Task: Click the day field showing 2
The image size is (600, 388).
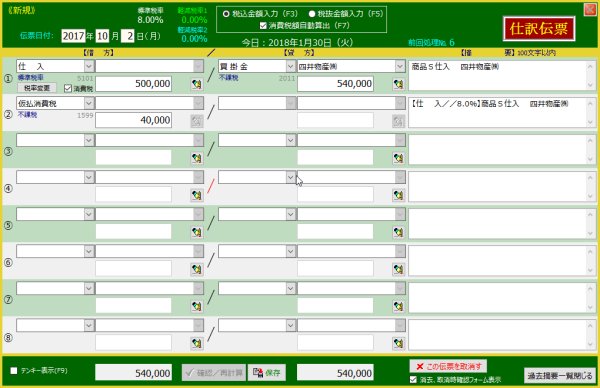Action: [128, 36]
